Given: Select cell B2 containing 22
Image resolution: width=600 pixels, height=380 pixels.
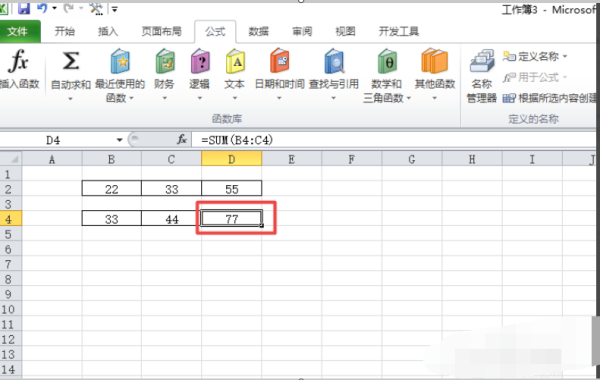Looking at the screenshot, I should 111,189.
